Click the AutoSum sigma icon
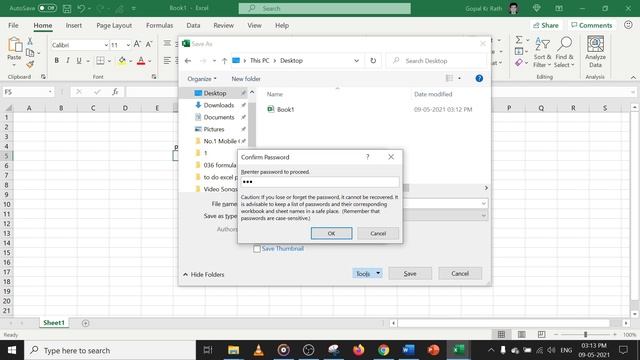 click(x=519, y=40)
